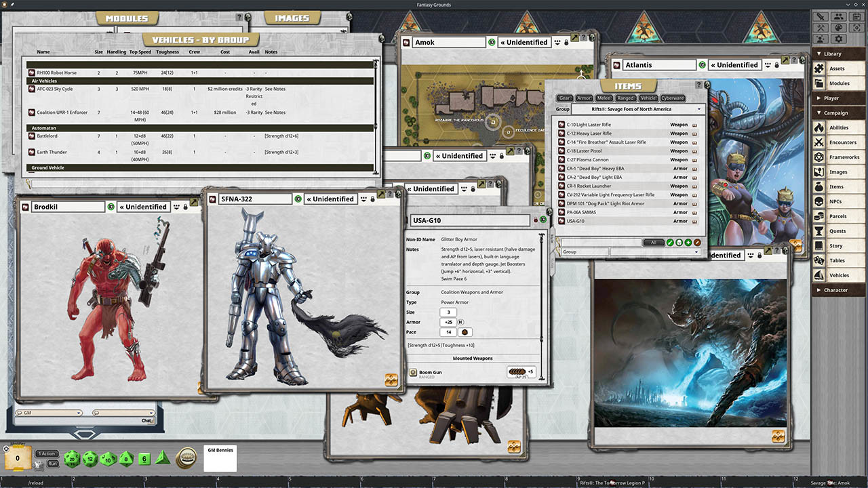Select the Cyberware tab in the Items window

point(672,98)
